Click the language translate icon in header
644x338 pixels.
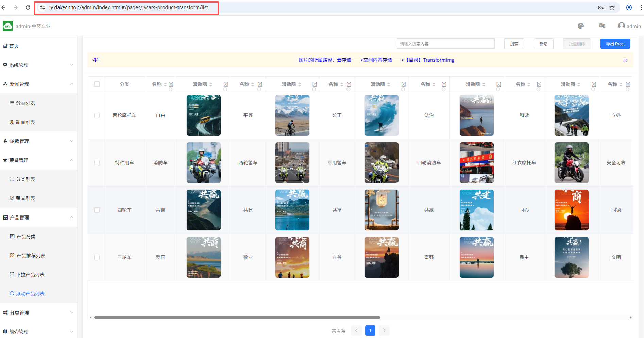[x=603, y=26]
